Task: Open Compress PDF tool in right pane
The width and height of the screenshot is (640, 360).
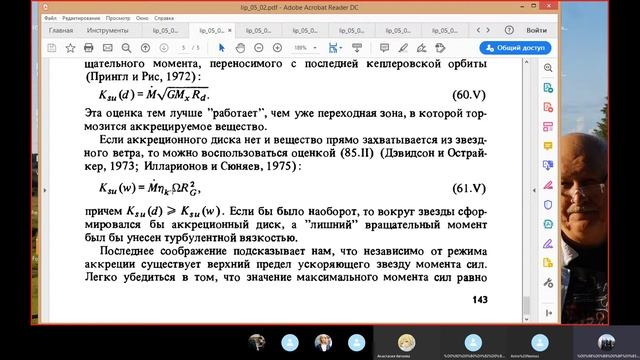Action: click(x=548, y=224)
